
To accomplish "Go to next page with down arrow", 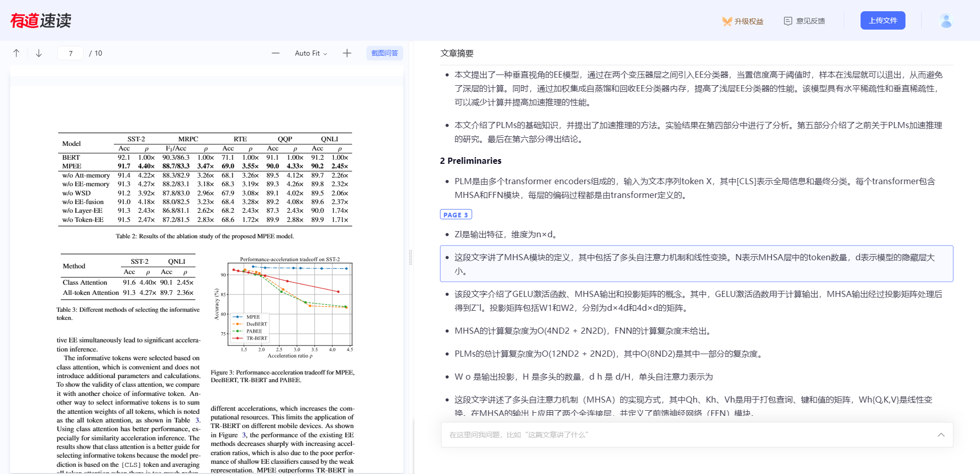I will pyautogui.click(x=39, y=53).
